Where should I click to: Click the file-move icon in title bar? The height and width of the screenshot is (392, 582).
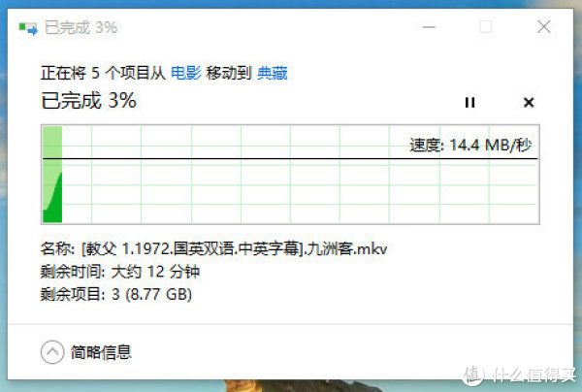[28, 28]
